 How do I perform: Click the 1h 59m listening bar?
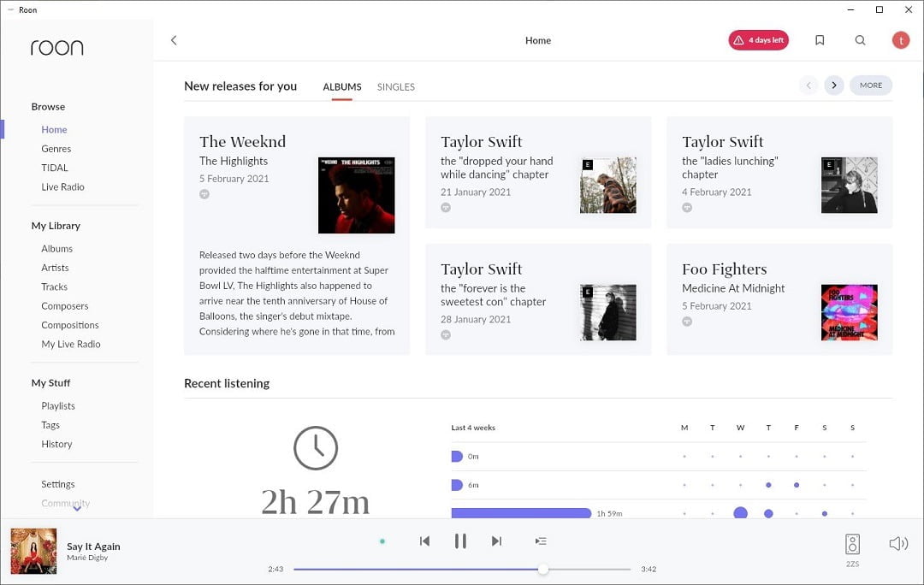click(x=521, y=514)
